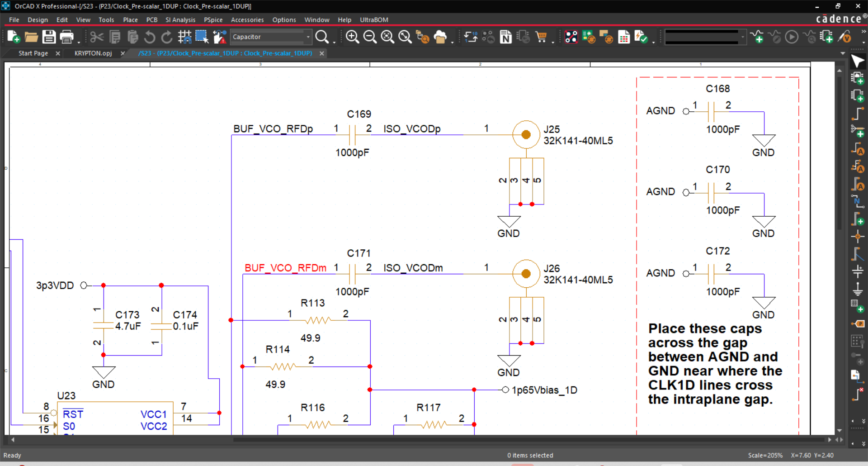Expand the DRC tools options arrow
Image resolution: width=868 pixels, height=466 pixels.
click(653, 42)
